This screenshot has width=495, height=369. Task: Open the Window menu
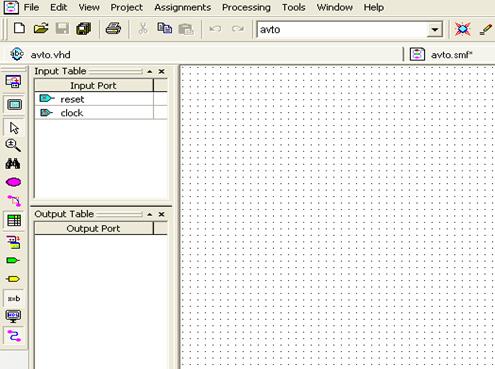[335, 7]
